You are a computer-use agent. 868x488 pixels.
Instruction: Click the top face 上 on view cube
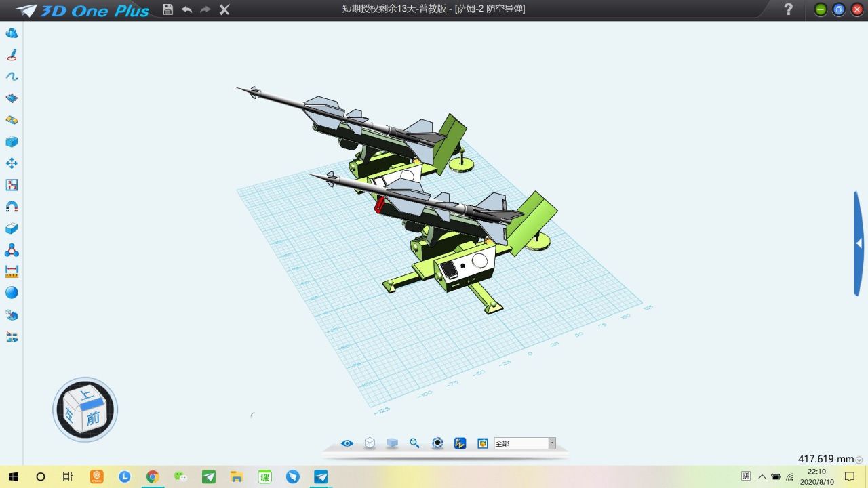[86, 395]
